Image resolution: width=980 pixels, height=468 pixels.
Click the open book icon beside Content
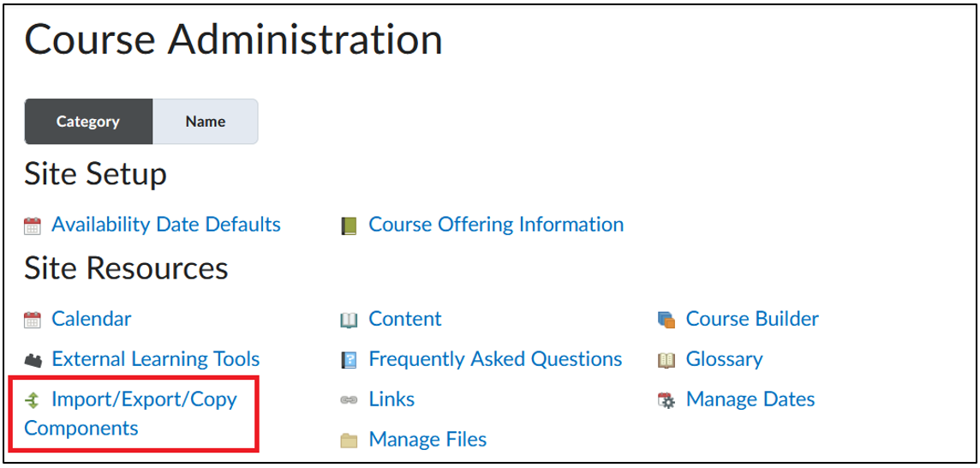pos(349,321)
